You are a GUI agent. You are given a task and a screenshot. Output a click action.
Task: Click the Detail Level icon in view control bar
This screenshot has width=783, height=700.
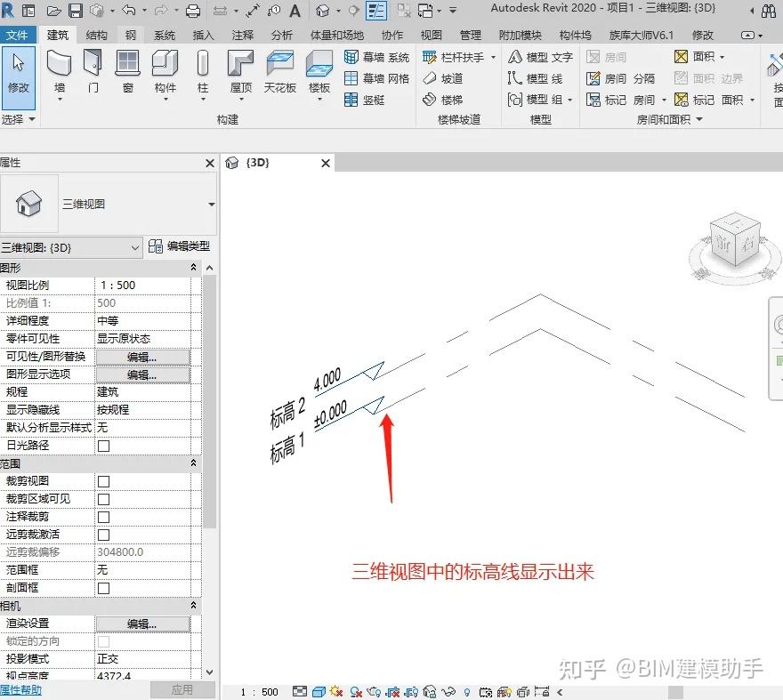[x=300, y=692]
